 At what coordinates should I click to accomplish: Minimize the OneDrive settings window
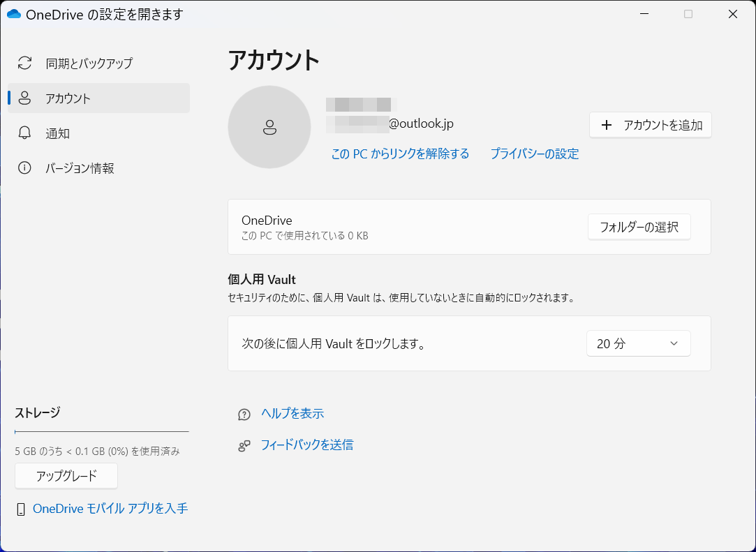pyautogui.click(x=644, y=14)
